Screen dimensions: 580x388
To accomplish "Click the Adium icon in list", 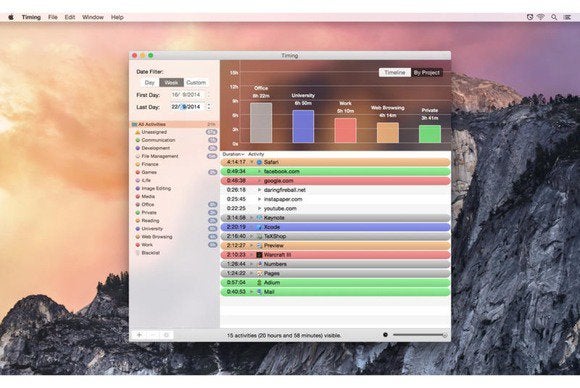I will 259,283.
